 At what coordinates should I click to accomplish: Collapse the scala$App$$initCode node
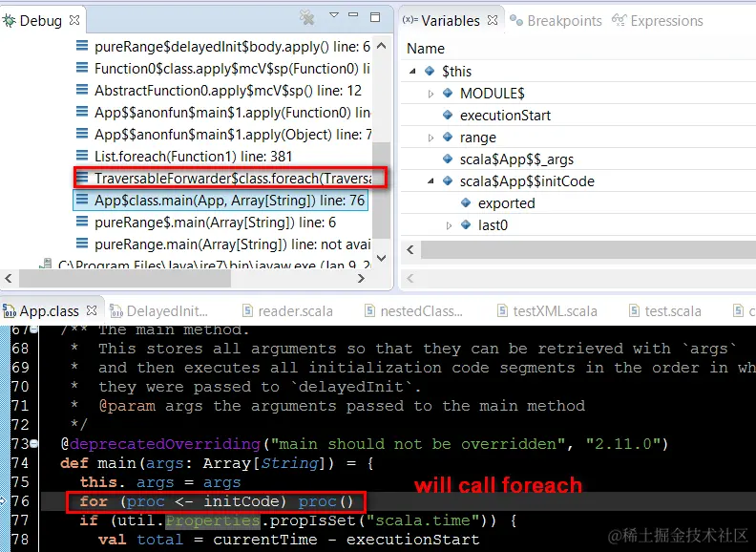click(430, 180)
